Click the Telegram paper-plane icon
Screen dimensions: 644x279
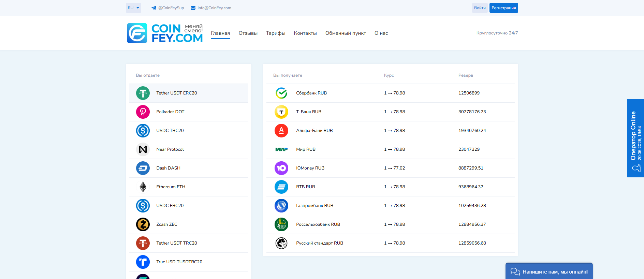click(x=154, y=8)
